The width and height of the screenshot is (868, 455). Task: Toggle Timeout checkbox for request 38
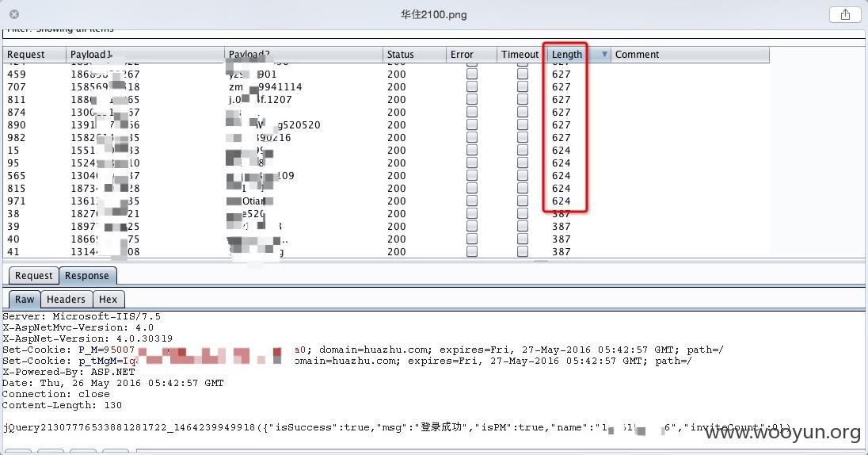tap(523, 213)
